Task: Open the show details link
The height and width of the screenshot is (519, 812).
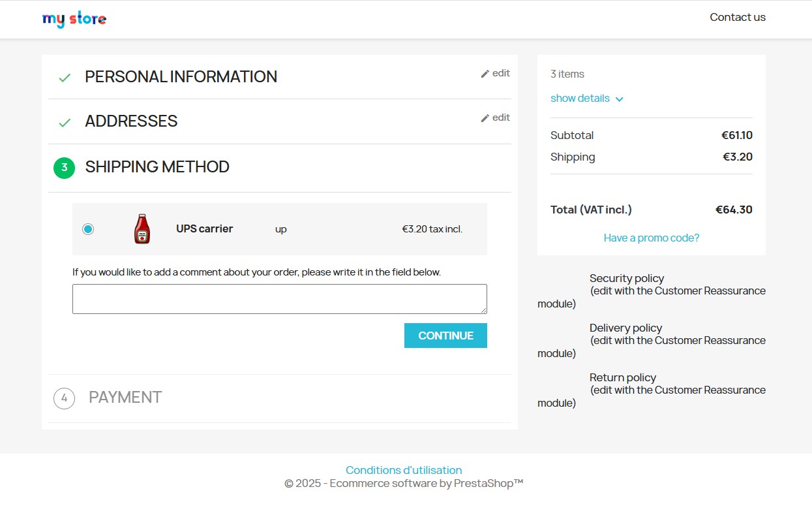Action: tap(580, 99)
